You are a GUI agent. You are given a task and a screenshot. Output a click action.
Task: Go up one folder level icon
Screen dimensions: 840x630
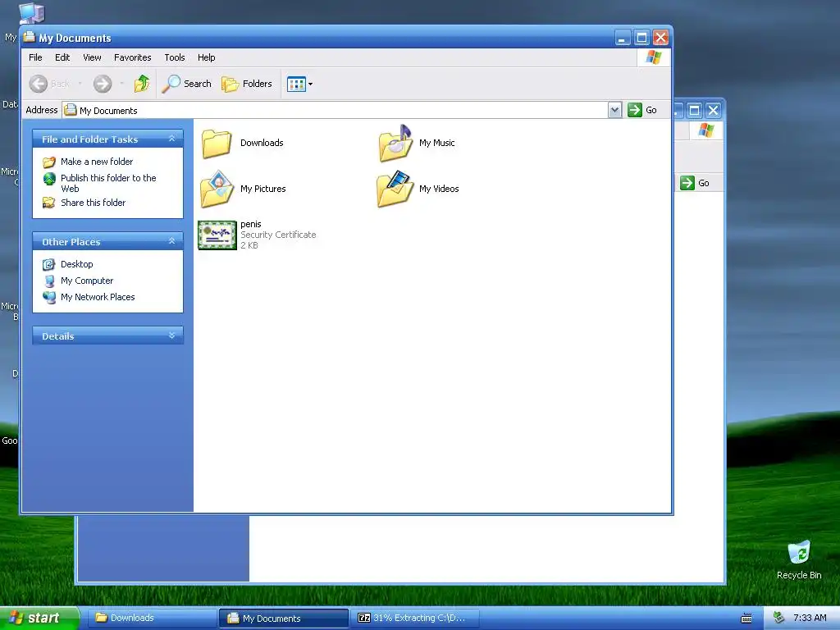[x=142, y=84]
